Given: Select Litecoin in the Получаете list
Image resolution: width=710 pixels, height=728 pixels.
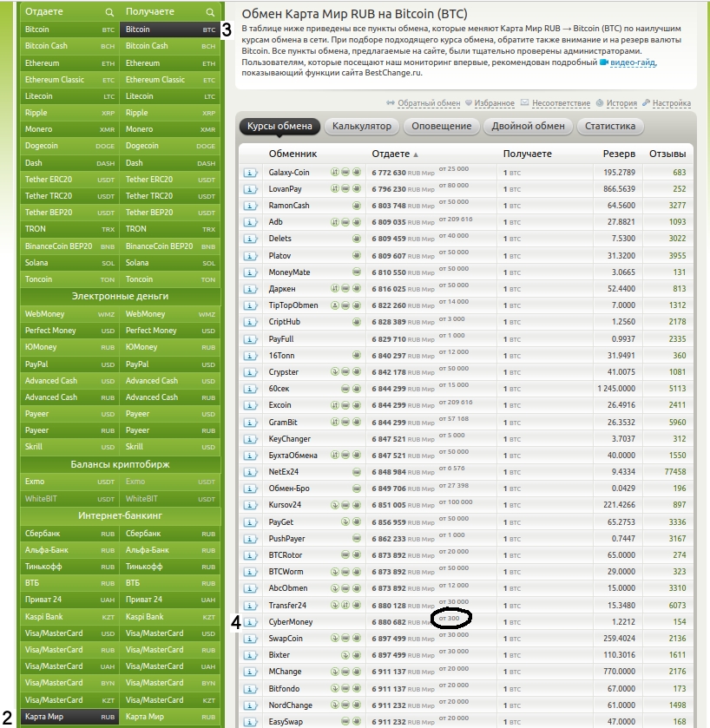Looking at the screenshot, I should (x=170, y=96).
